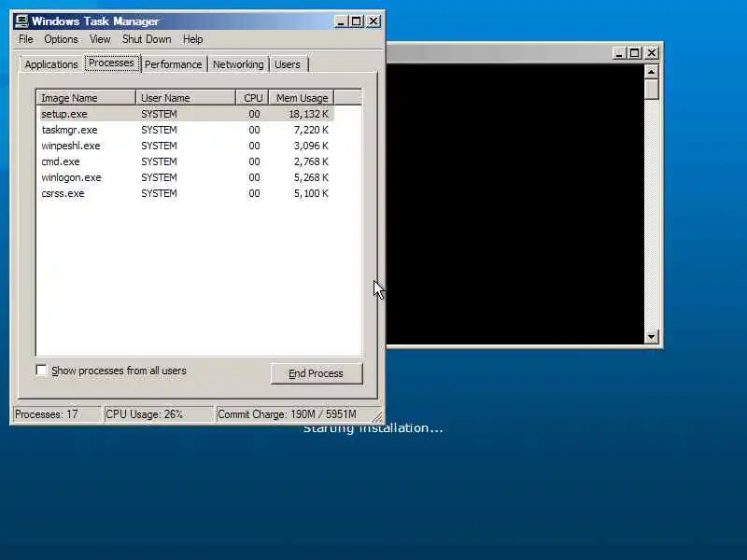747x560 pixels.
Task: Open the File menu
Action: click(x=26, y=39)
